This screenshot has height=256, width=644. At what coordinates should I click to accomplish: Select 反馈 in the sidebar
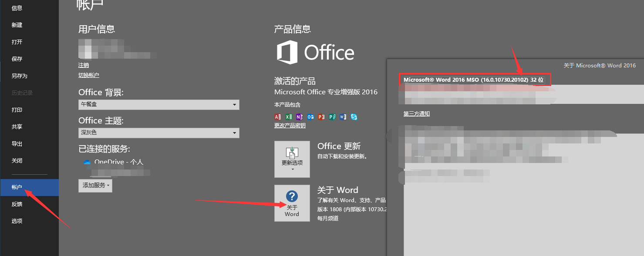pos(17,204)
